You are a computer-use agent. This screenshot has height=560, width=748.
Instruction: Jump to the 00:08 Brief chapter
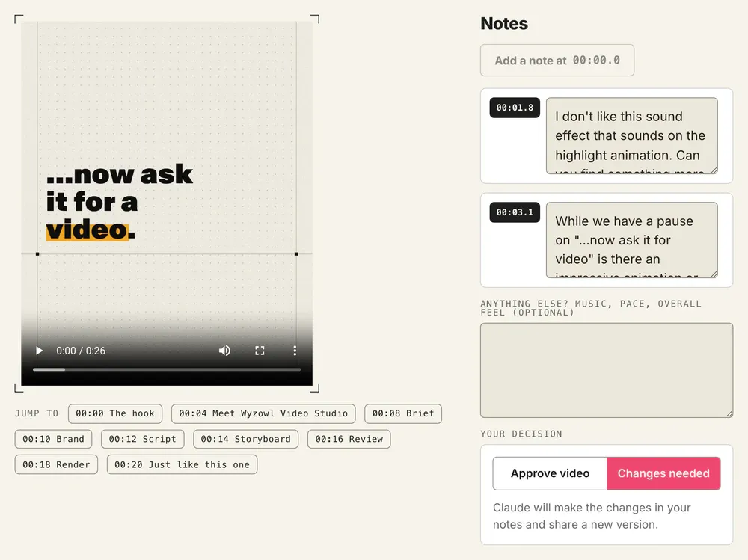click(403, 413)
